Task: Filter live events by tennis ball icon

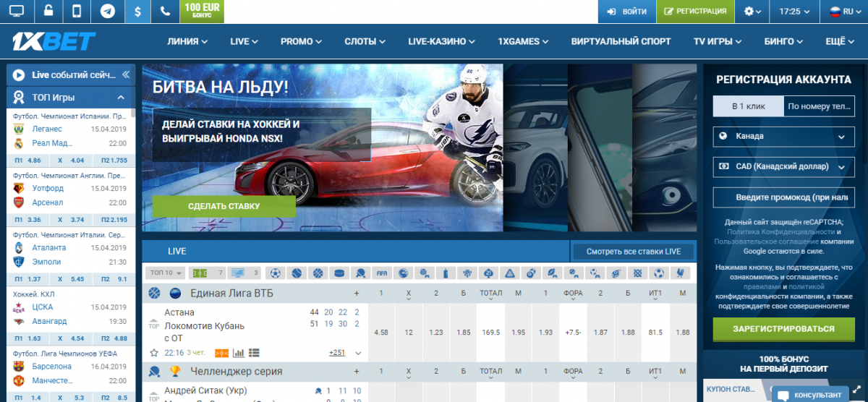Action: pos(297,273)
